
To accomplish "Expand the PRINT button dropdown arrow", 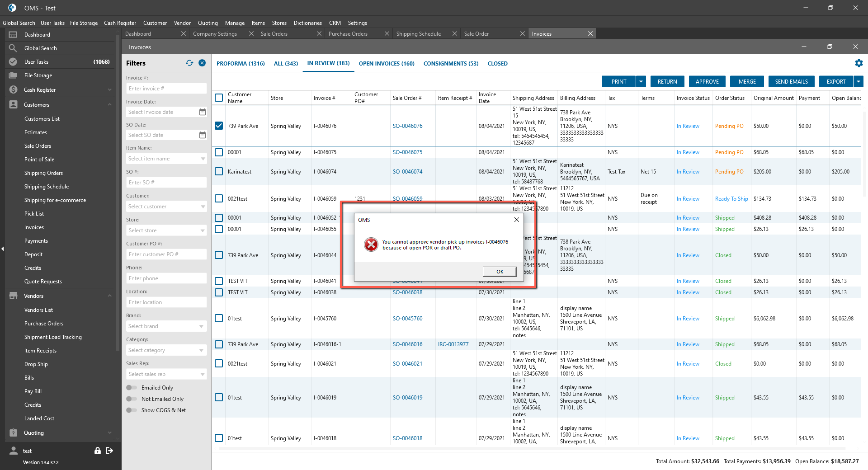I will coord(641,82).
